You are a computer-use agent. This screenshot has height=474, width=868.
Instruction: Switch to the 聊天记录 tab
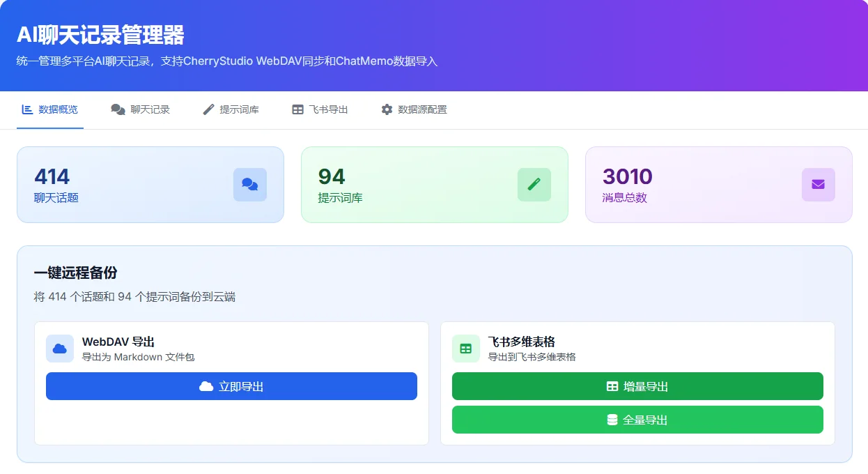pos(140,109)
